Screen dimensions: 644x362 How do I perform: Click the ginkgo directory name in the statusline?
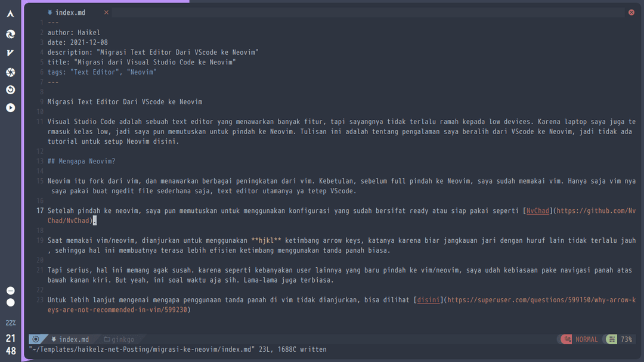(x=123, y=339)
